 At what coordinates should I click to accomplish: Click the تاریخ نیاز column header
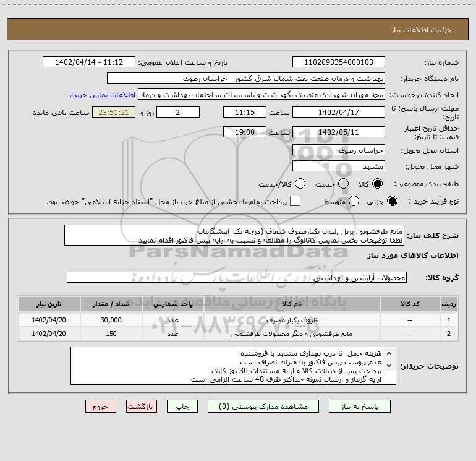[x=49, y=304]
